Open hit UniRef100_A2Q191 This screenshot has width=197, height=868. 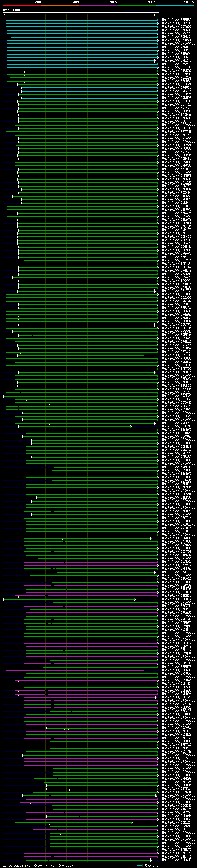pyautogui.click(x=177, y=23)
